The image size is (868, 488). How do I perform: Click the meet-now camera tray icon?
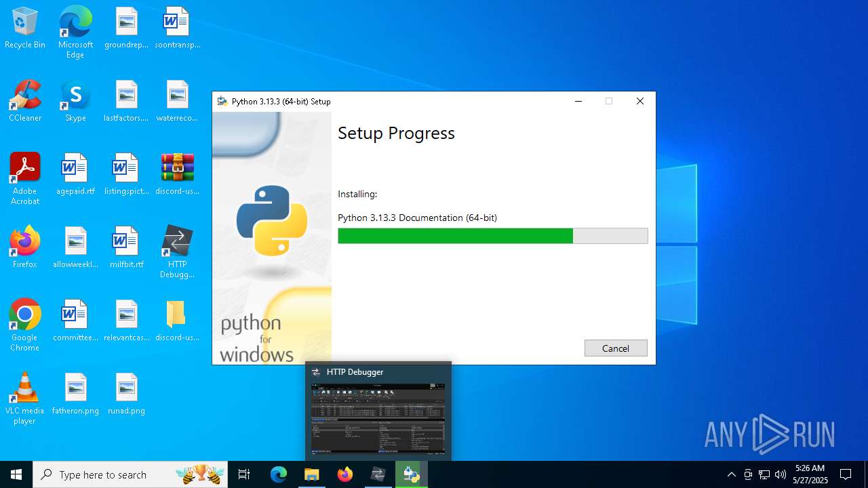(x=748, y=474)
